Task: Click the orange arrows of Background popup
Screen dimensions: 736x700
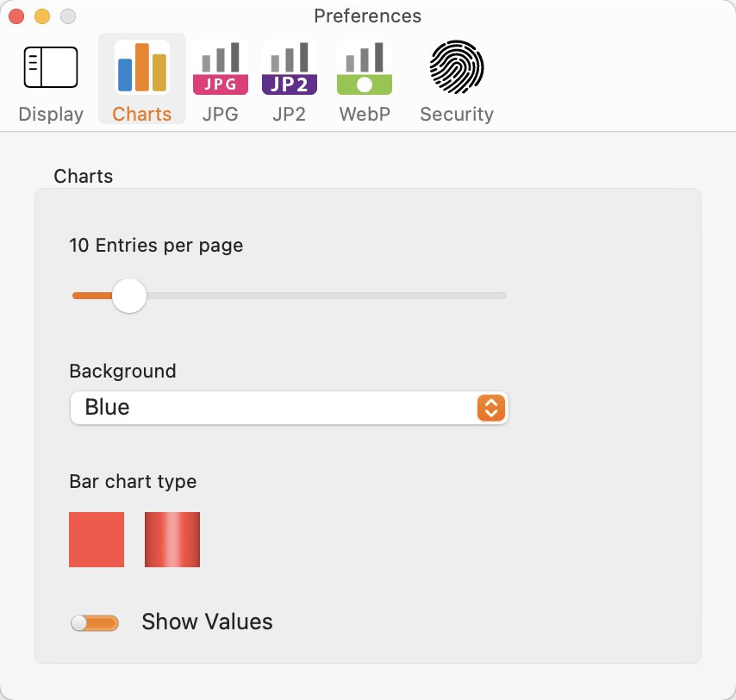Action: point(491,408)
